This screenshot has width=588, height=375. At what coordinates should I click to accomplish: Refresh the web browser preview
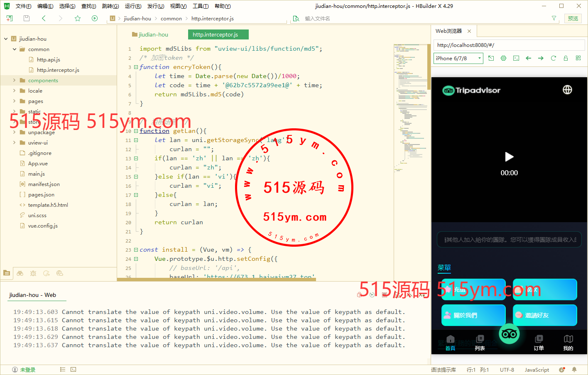click(553, 58)
